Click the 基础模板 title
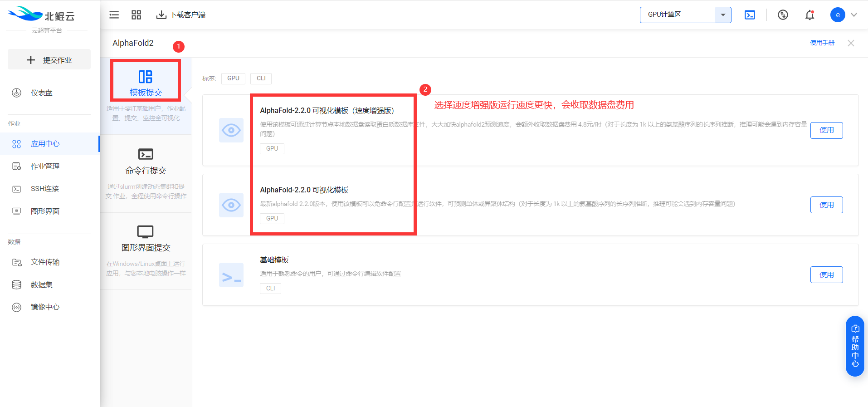Viewport: 868px width, 407px height. 274,260
